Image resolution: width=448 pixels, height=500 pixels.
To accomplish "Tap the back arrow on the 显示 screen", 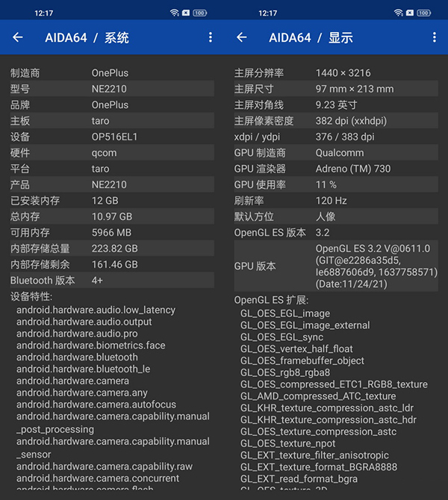I will coord(241,37).
